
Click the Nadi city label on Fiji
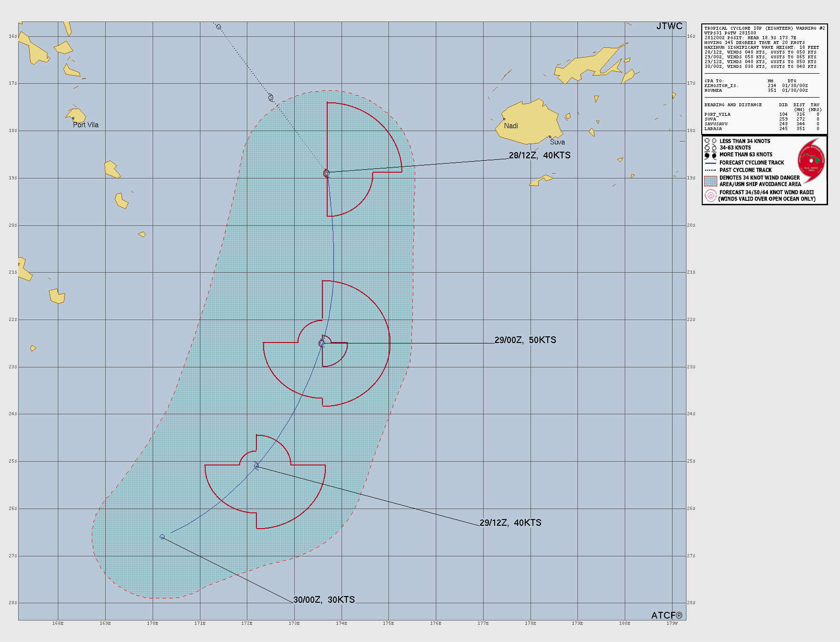pyautogui.click(x=511, y=126)
